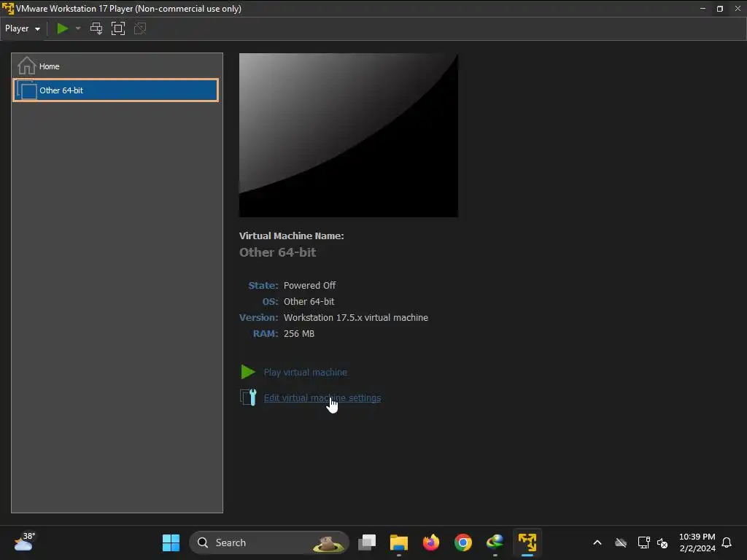Screen dimensions: 747x560
Task: Open the Player menu dropdown
Action: point(23,28)
